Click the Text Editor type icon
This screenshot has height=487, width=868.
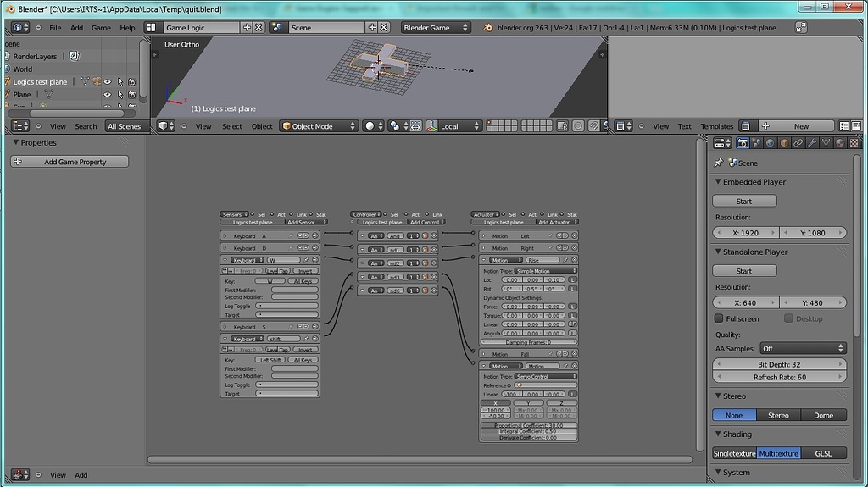624,126
